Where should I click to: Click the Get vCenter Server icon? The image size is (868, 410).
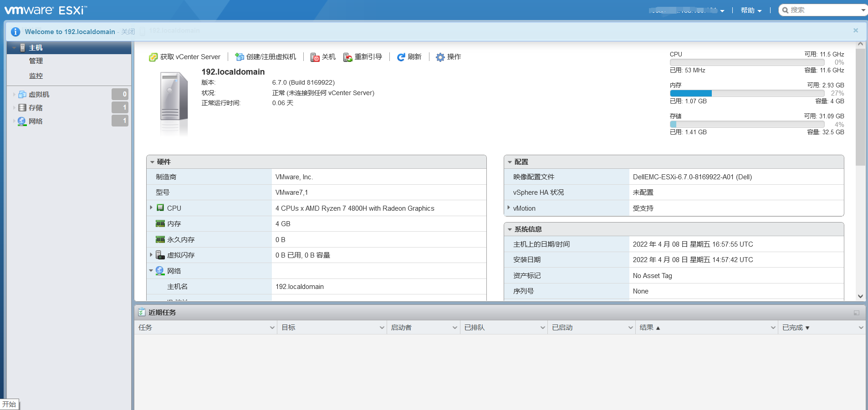(x=153, y=57)
